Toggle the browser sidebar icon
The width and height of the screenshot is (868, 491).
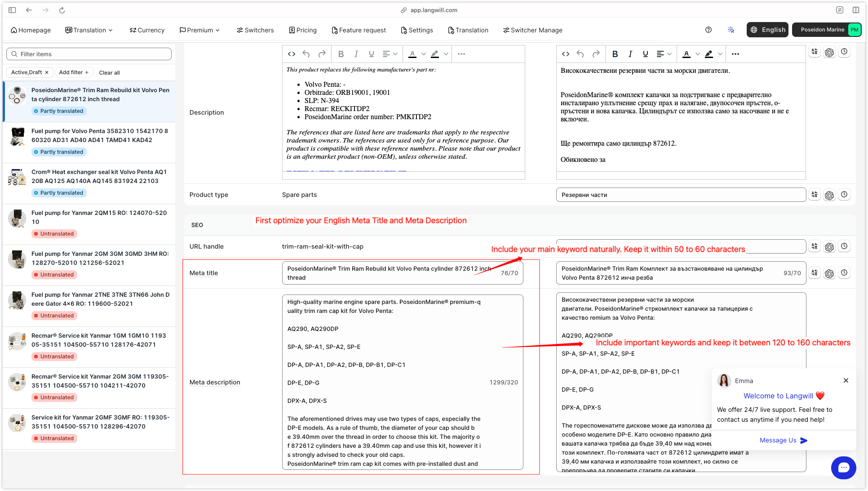click(12, 10)
